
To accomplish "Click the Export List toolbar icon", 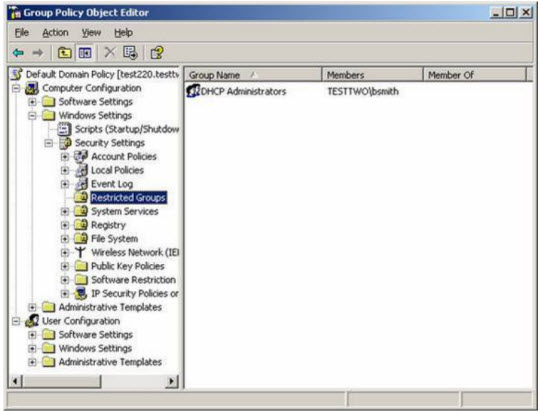I will click(x=130, y=53).
